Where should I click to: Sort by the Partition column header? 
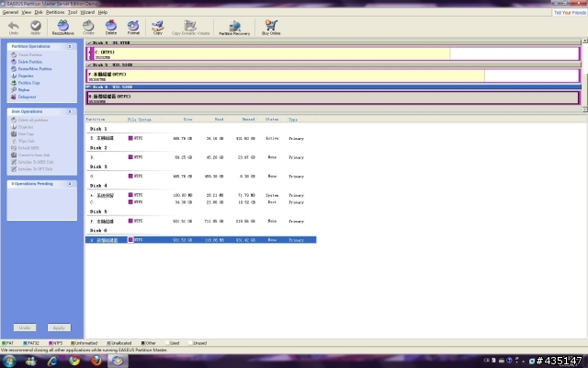[x=106, y=120]
